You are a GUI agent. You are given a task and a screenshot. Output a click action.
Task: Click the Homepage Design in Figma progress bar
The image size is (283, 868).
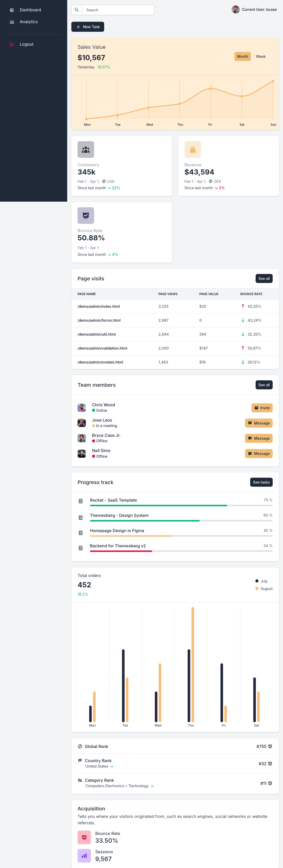point(181,536)
